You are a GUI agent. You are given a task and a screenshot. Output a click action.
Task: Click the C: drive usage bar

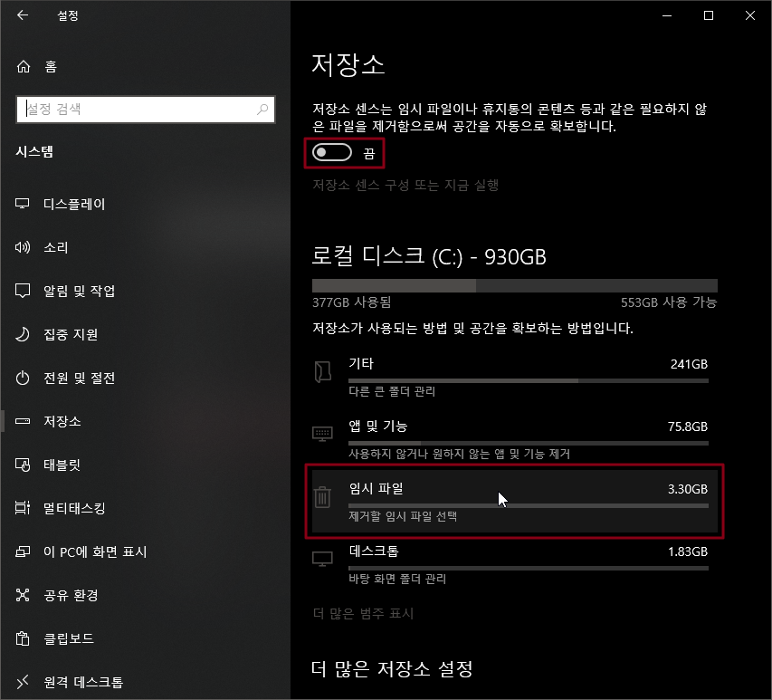pos(514,286)
